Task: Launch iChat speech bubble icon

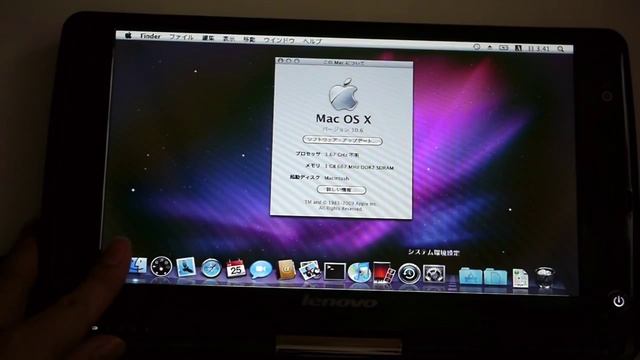Action: tap(261, 269)
